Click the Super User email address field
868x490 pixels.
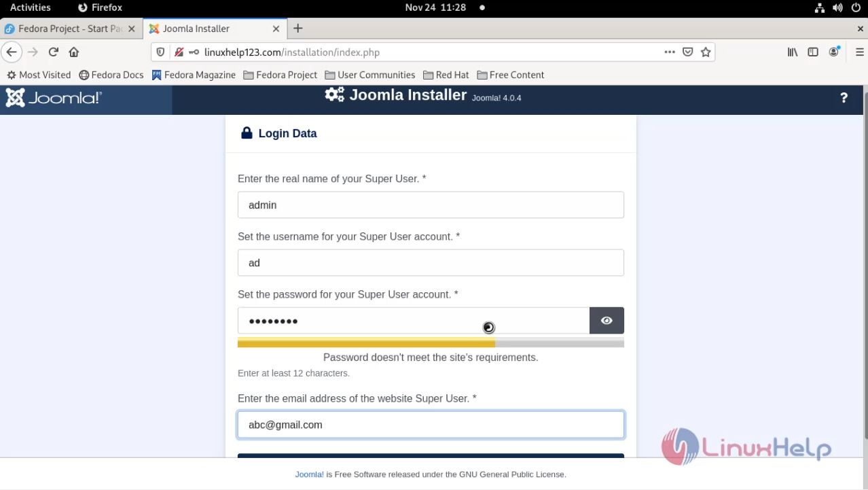coord(431,425)
